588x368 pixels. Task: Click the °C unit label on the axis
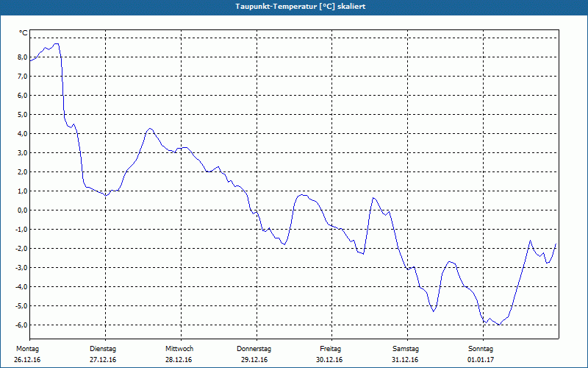pyautogui.click(x=24, y=33)
